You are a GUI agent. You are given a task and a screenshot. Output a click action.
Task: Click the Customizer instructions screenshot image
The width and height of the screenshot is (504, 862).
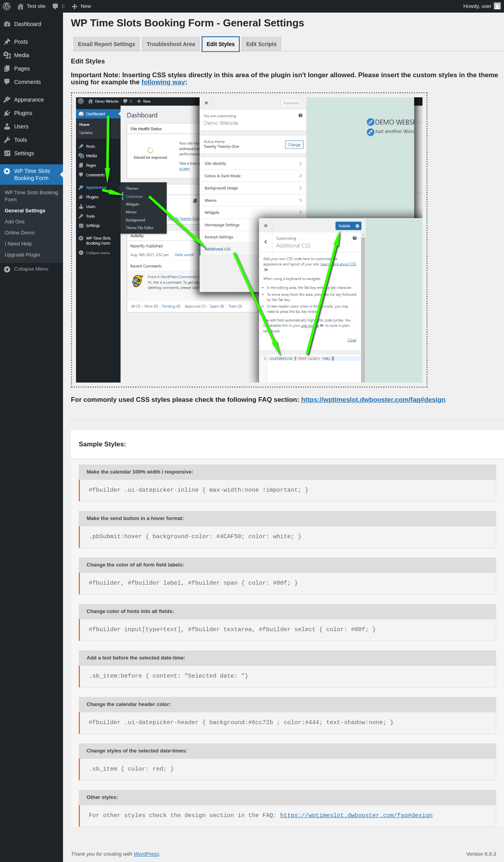pyautogui.click(x=249, y=240)
